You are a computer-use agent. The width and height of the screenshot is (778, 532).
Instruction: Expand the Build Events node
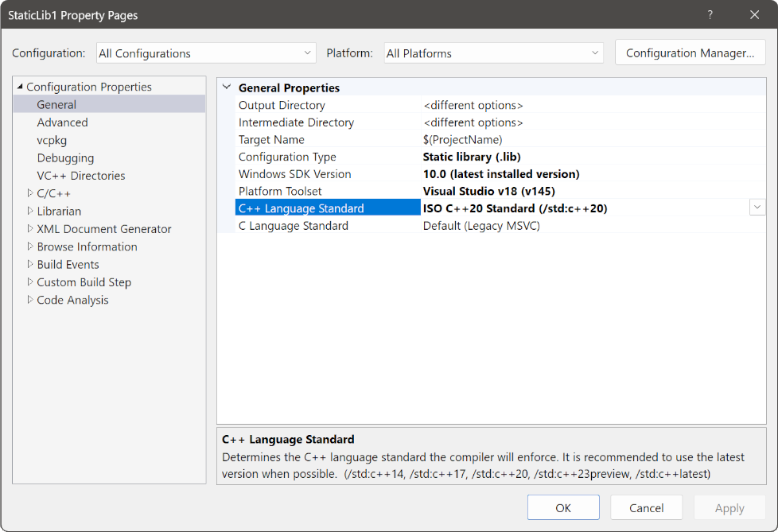[29, 264]
